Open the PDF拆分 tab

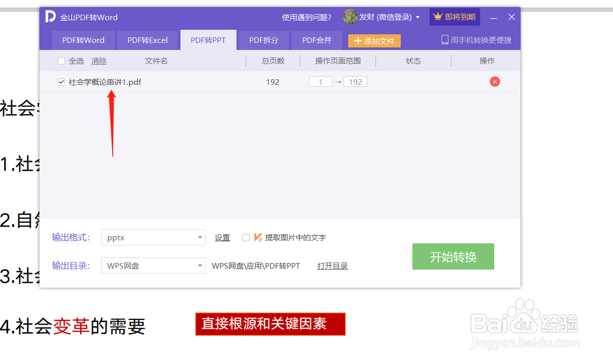pyautogui.click(x=264, y=40)
